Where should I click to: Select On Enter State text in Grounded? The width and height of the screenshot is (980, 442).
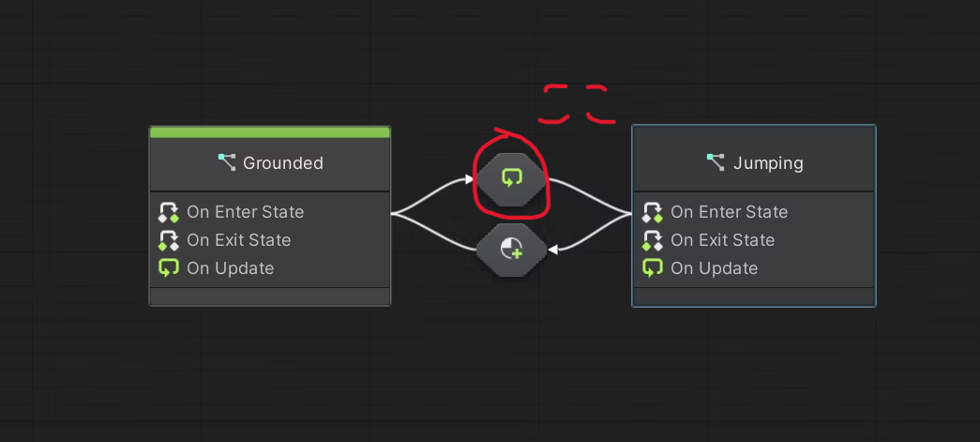point(246,212)
